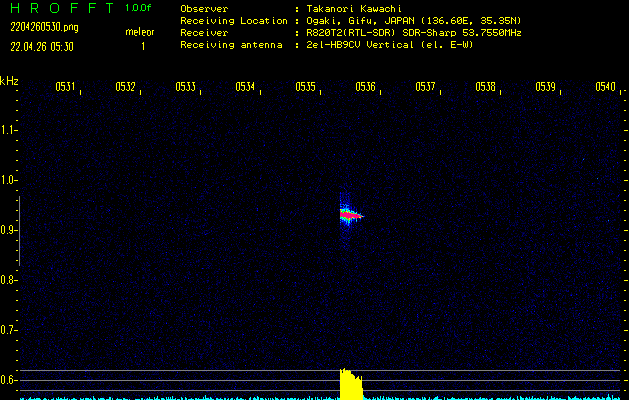Click the timestamp 22.04.26 05:30
Image resolution: width=629 pixels, height=400 pixels.
[x=42, y=47]
